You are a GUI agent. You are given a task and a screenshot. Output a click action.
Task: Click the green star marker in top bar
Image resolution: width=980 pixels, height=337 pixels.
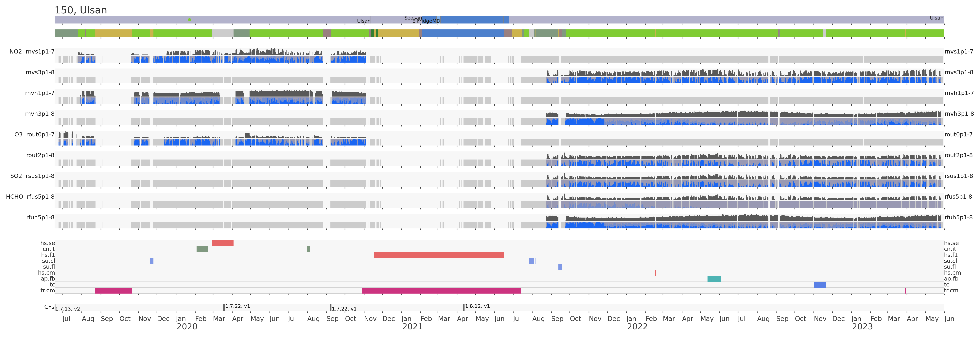(189, 19)
